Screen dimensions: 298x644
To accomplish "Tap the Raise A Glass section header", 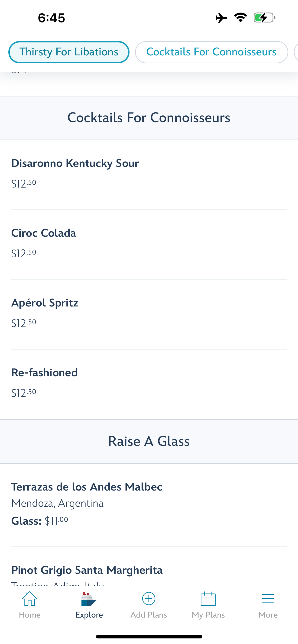I will 149,441.
